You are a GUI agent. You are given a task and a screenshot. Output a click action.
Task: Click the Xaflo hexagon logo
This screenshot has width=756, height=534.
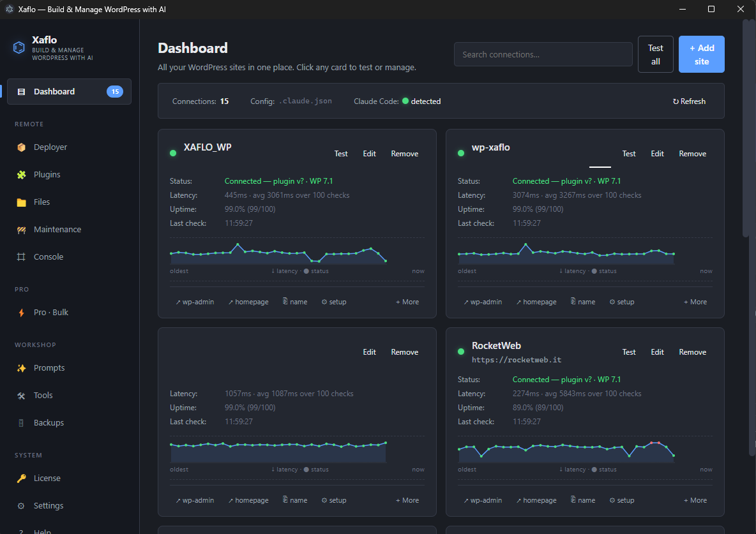[x=19, y=47]
